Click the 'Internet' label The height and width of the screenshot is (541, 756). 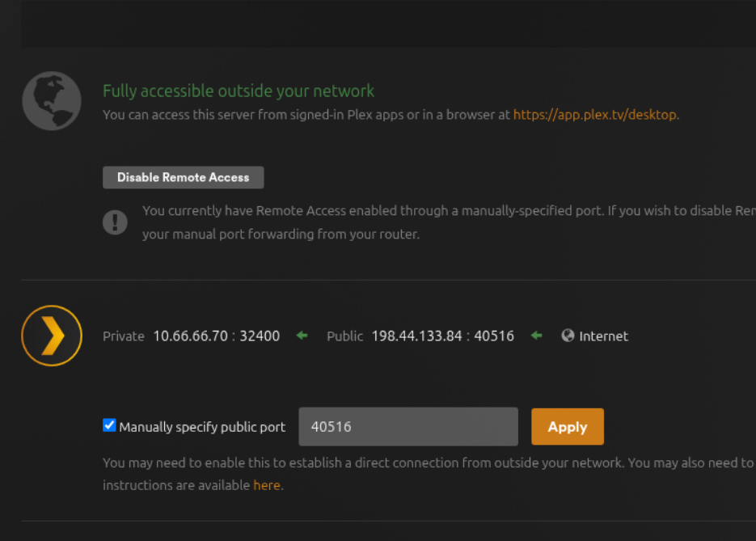[x=604, y=336]
